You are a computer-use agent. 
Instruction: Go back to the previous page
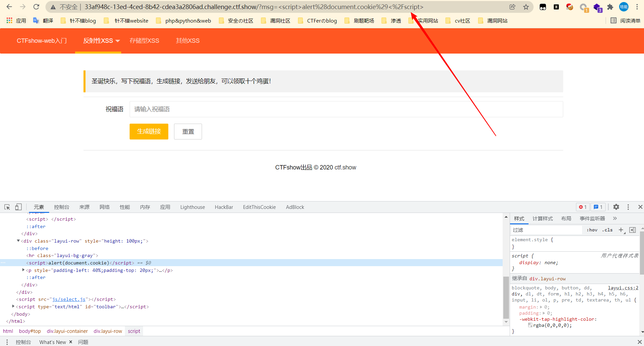tap(9, 7)
